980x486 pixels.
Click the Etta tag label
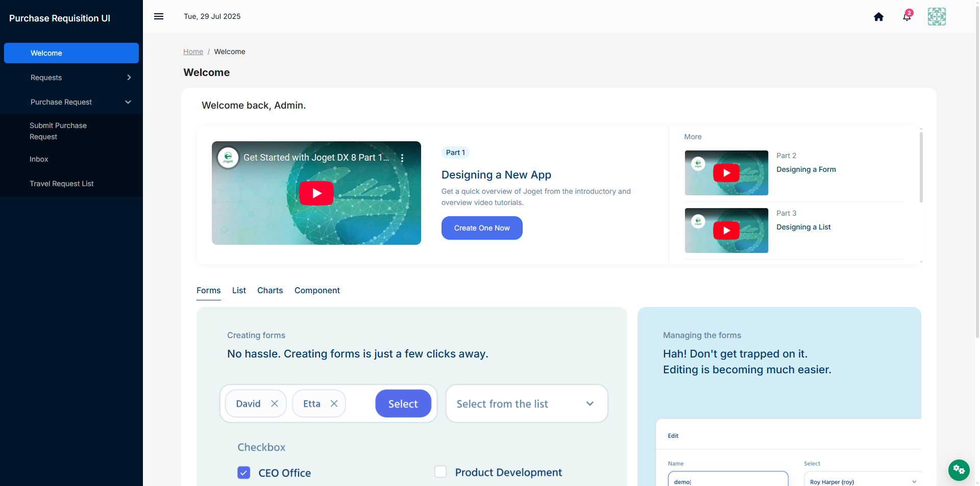312,403
